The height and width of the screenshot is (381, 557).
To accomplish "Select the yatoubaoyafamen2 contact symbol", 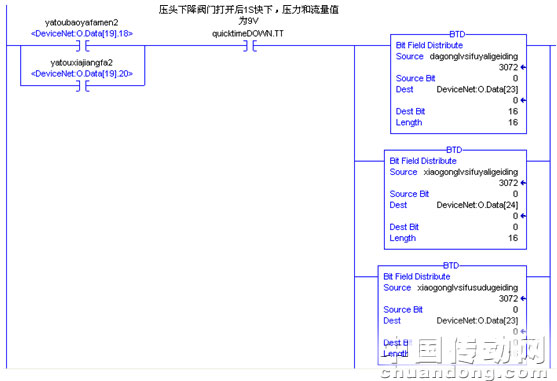I will [82, 46].
